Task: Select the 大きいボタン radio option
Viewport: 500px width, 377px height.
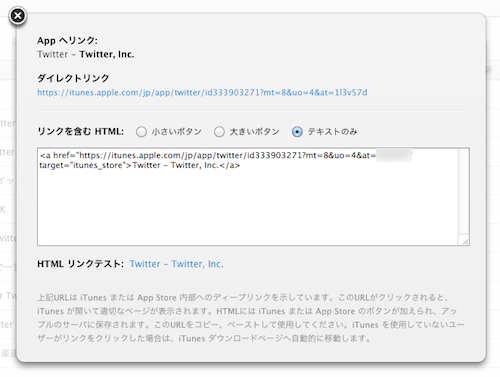Action: tap(219, 132)
